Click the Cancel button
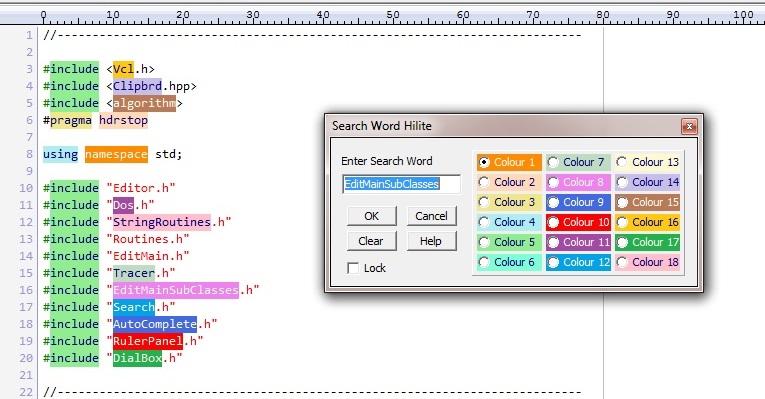This screenshot has width=765, height=399. [431, 216]
